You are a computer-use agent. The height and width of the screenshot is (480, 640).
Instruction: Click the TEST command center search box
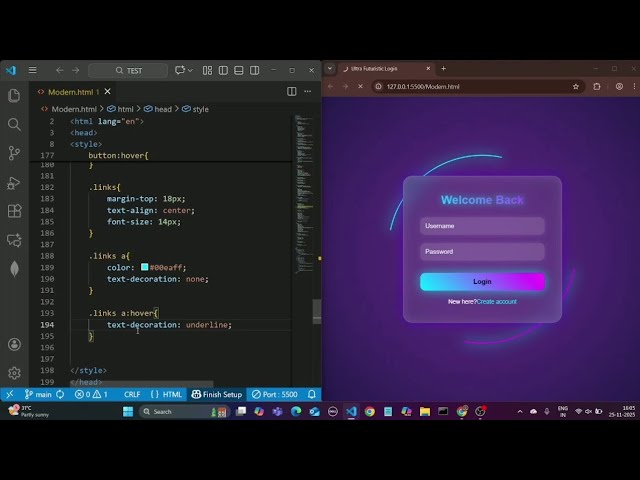click(x=128, y=70)
